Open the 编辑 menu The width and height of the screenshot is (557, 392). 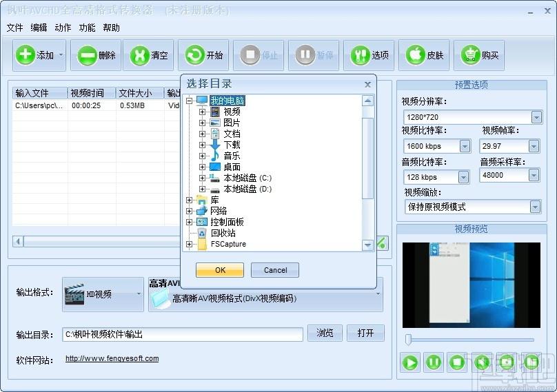[39, 28]
